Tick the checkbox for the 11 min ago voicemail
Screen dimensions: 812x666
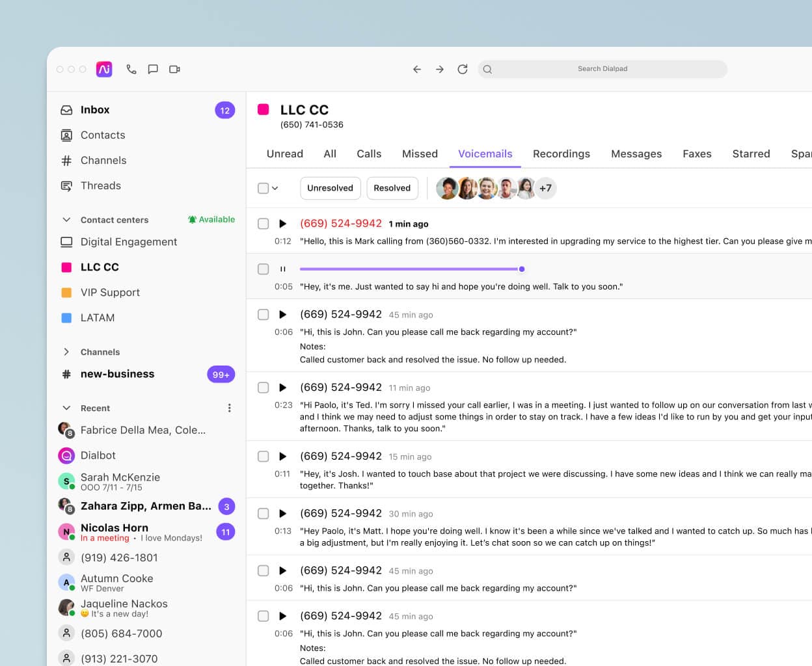pos(264,388)
